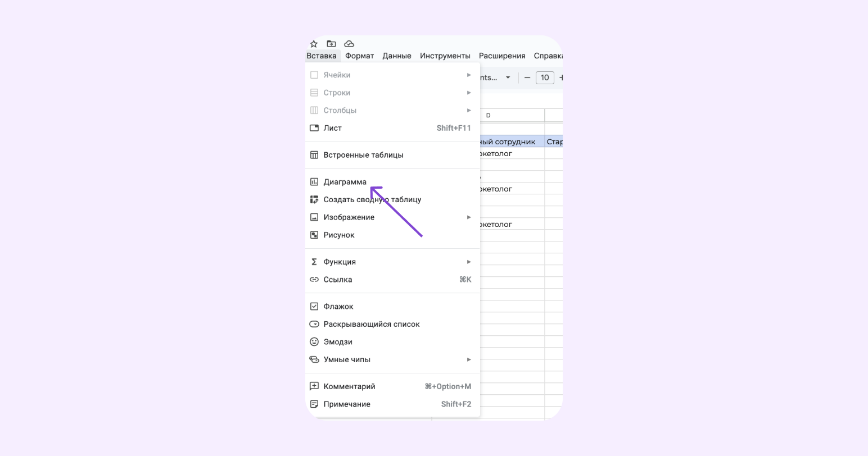This screenshot has width=868, height=456.
Task: Open the Формат menu
Action: [x=359, y=56]
